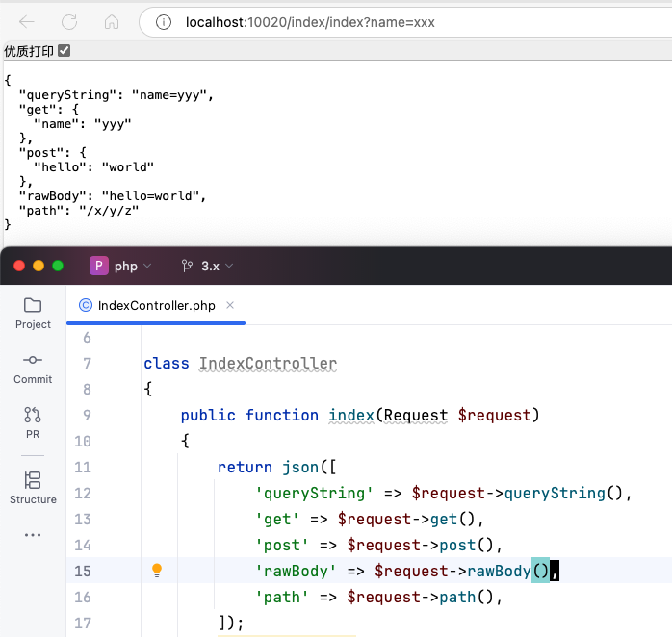Click line number 9 in the gutter
The image size is (672, 637).
point(87,415)
